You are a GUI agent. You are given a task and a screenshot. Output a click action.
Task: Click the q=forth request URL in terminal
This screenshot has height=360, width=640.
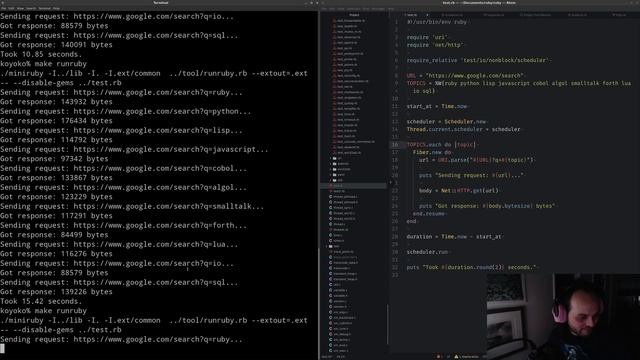tap(160, 225)
